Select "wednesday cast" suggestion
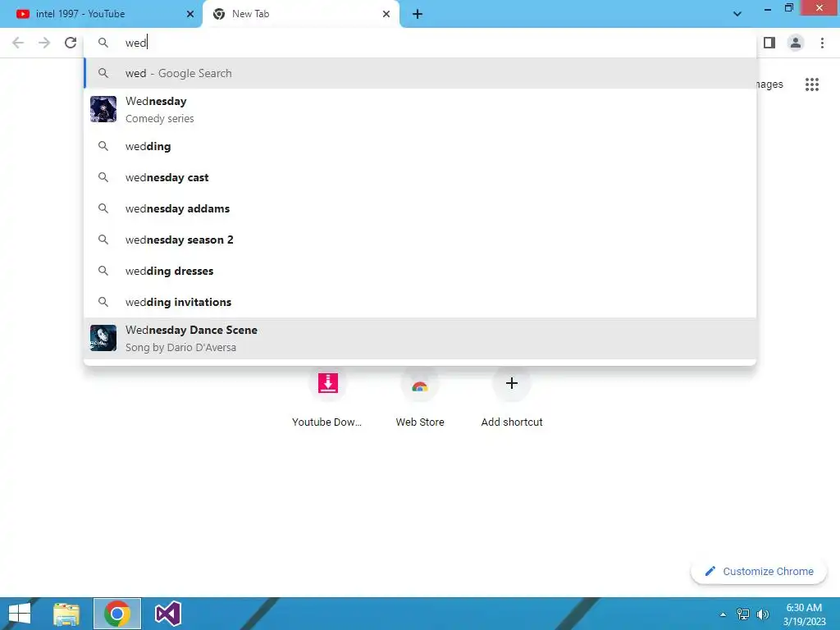 [420, 177]
